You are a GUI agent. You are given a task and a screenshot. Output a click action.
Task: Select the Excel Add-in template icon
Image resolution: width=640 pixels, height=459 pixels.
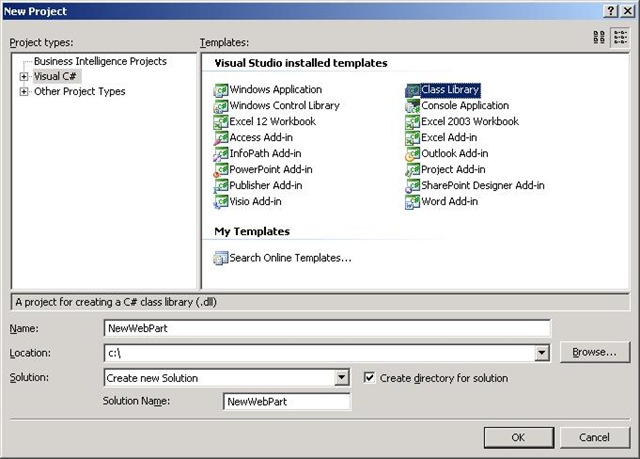pos(413,137)
